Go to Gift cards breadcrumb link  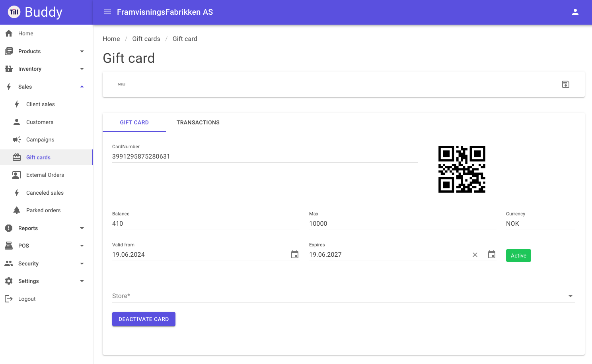point(146,39)
